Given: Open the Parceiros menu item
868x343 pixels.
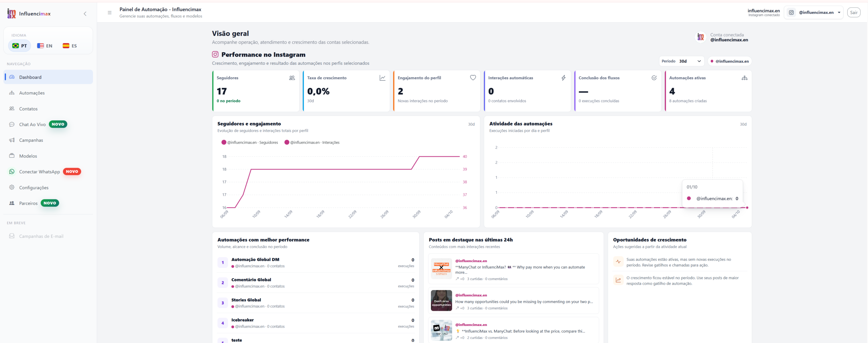Looking at the screenshot, I should click(x=48, y=203).
